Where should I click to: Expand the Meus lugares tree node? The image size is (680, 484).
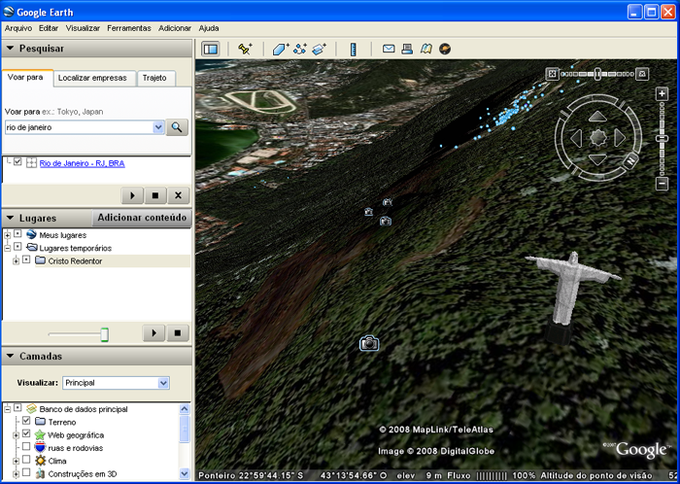point(7,235)
